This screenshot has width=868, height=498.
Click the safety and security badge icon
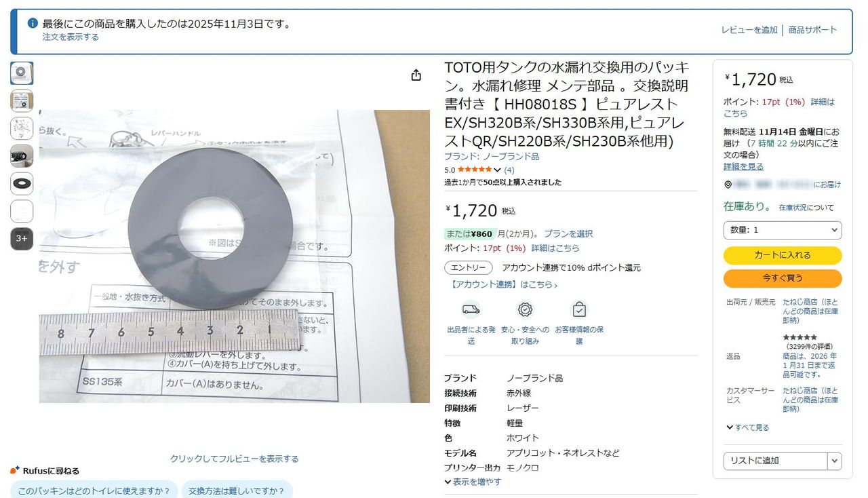[x=525, y=309]
